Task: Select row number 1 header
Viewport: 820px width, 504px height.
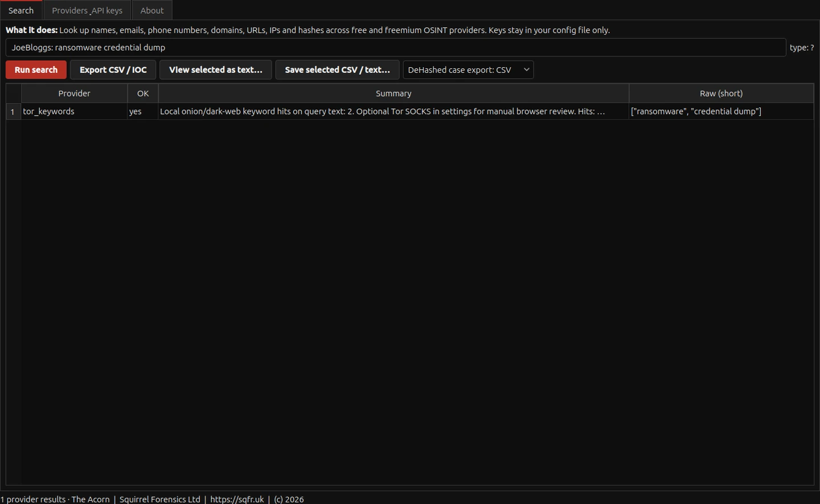Action: 13,112
